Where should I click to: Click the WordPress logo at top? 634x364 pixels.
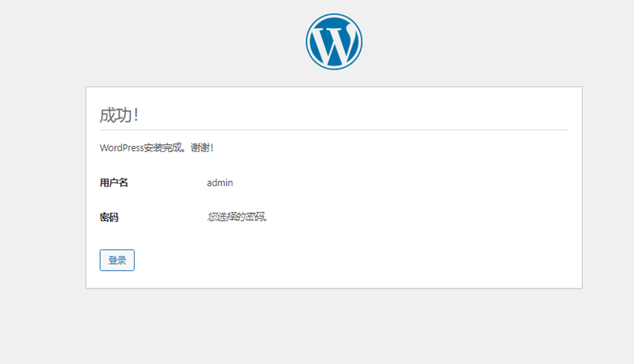[334, 41]
